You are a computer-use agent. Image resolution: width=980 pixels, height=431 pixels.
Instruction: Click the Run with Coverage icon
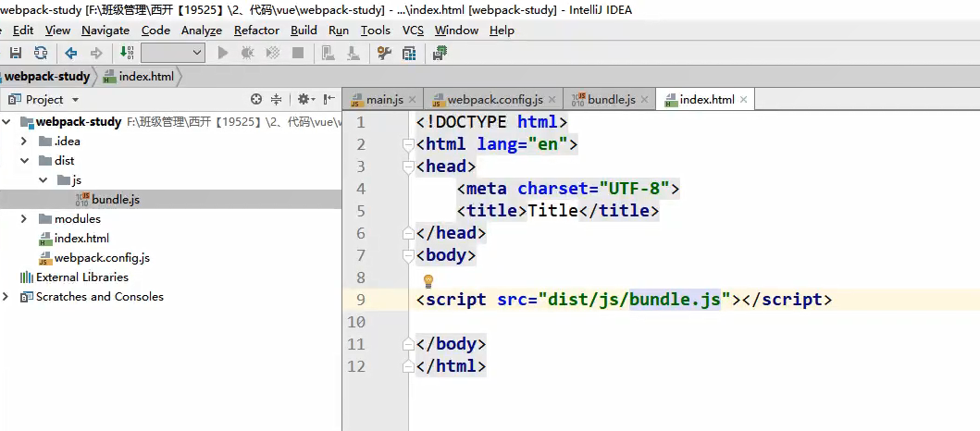[272, 53]
